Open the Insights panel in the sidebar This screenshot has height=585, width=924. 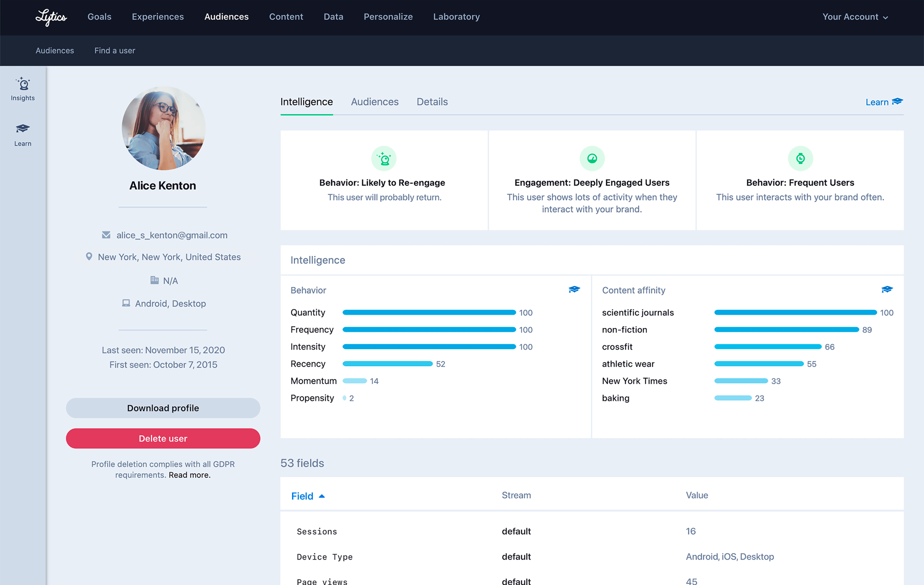click(22, 89)
